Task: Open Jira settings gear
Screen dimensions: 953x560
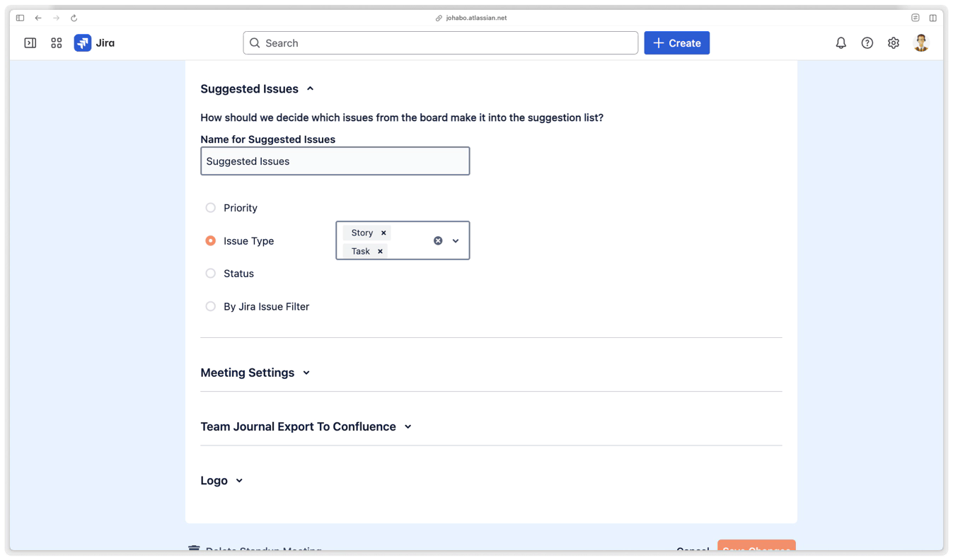Action: [894, 43]
